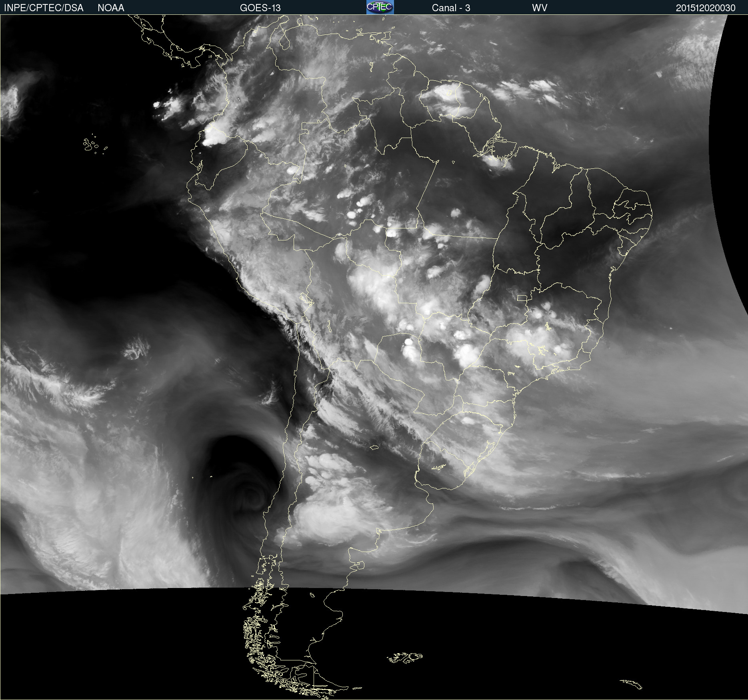The width and height of the screenshot is (748, 700).
Task: Click the WV water vapor label
Action: pos(540,8)
